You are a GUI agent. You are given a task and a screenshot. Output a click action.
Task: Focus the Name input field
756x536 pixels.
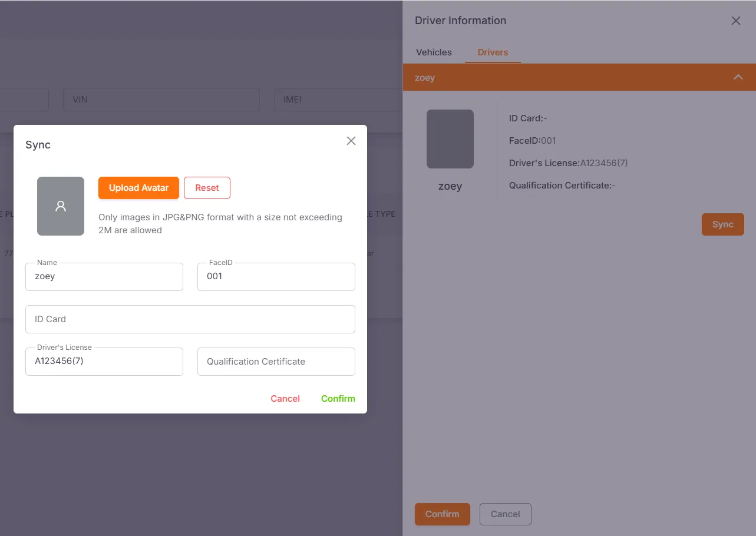point(104,277)
